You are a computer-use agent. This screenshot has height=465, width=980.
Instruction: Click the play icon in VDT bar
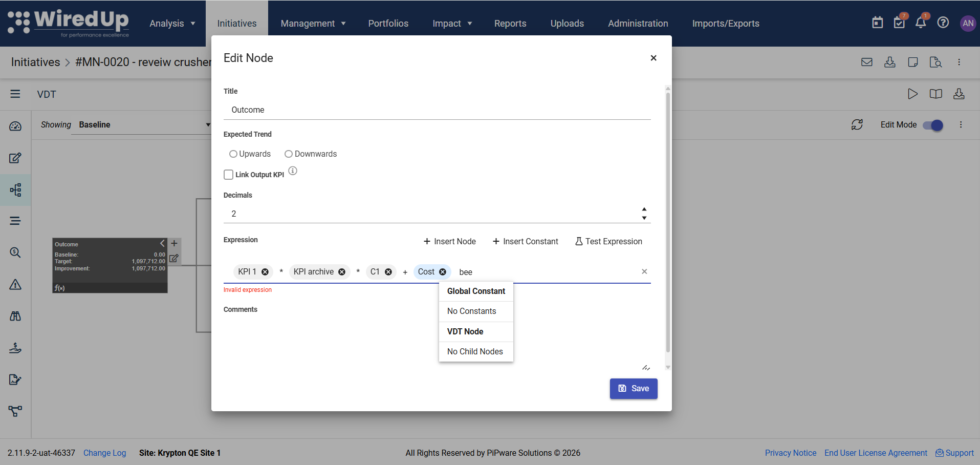pos(912,94)
